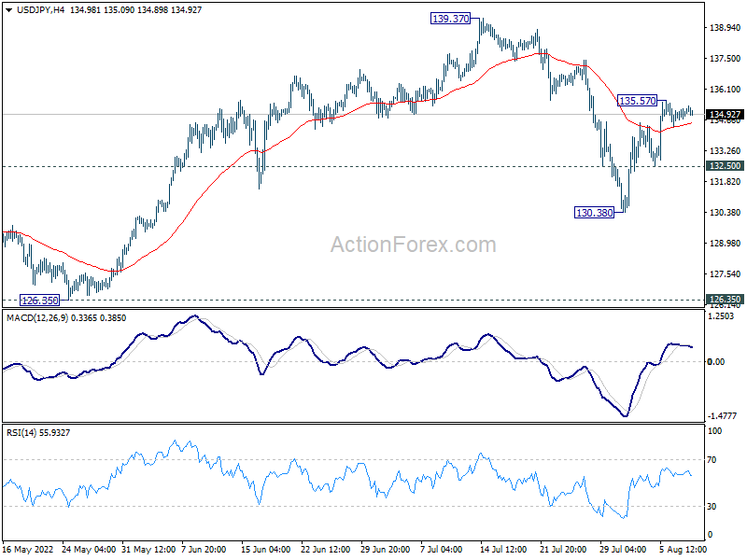Click the 126.350 label in the chart area
This screenshot has width=747, height=560.
tap(40, 301)
